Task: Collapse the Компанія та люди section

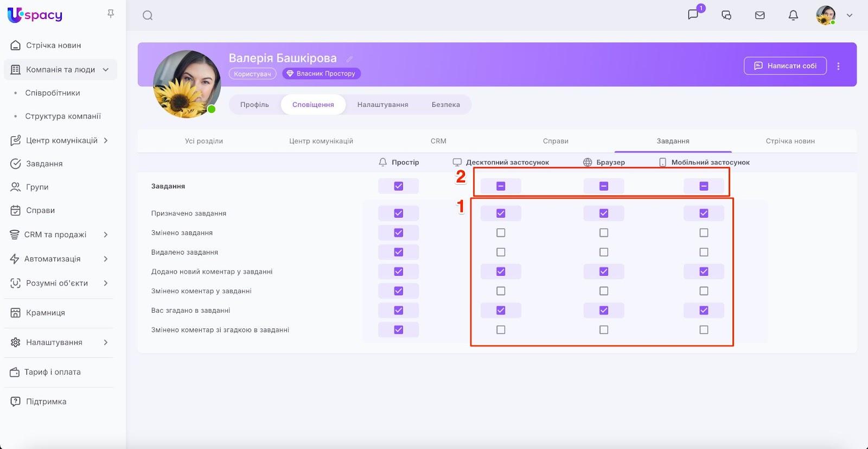Action: pos(106,69)
